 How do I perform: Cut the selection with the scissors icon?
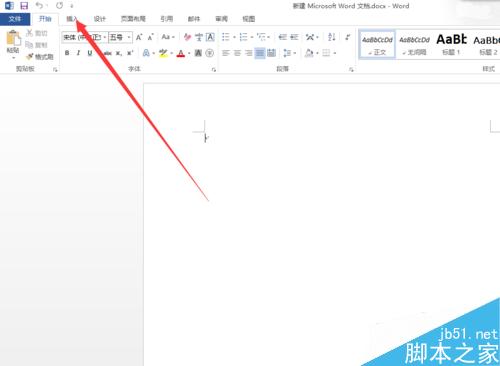pos(29,33)
